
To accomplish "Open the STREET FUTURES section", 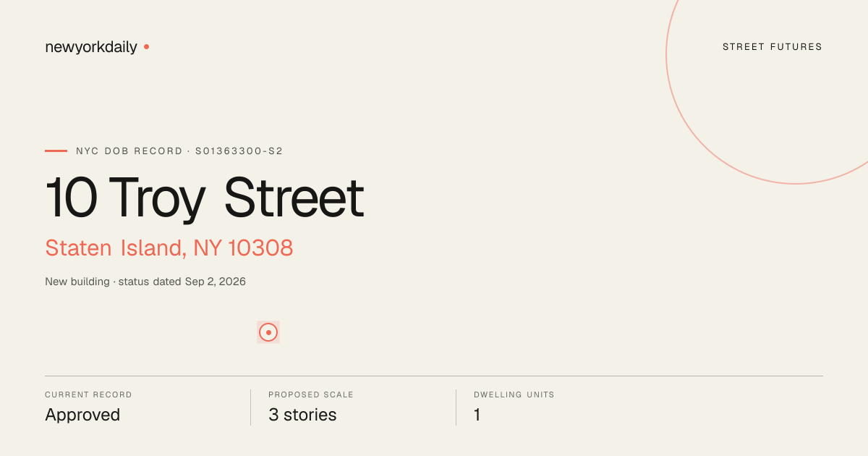I will point(773,47).
